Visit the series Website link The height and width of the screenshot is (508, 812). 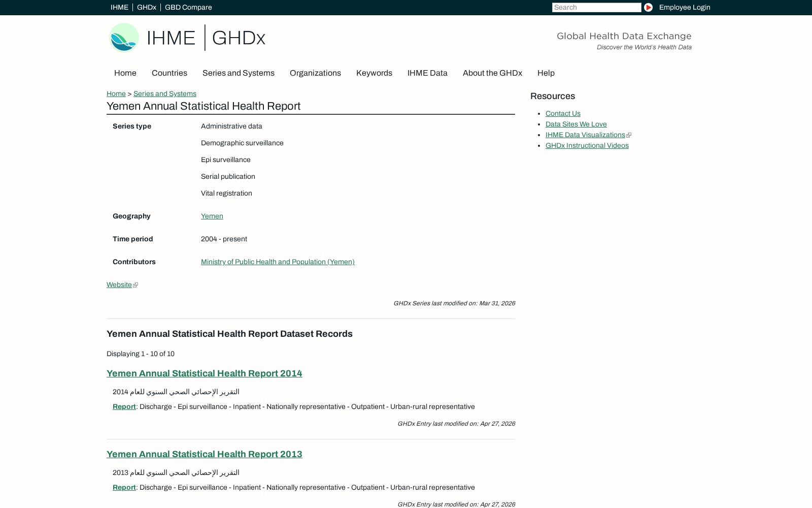pyautogui.click(x=119, y=284)
